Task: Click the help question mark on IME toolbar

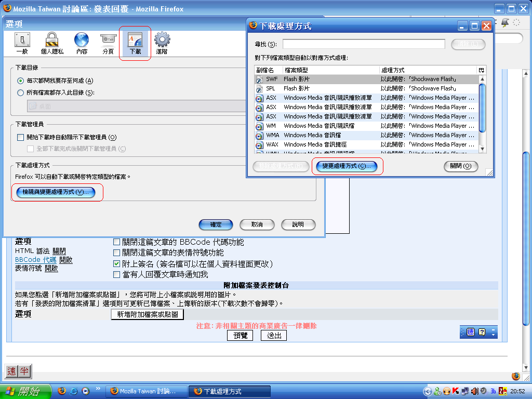Action: click(x=482, y=332)
